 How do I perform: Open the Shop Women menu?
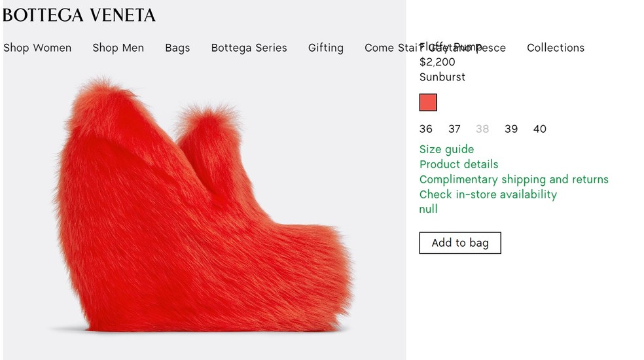tap(37, 48)
